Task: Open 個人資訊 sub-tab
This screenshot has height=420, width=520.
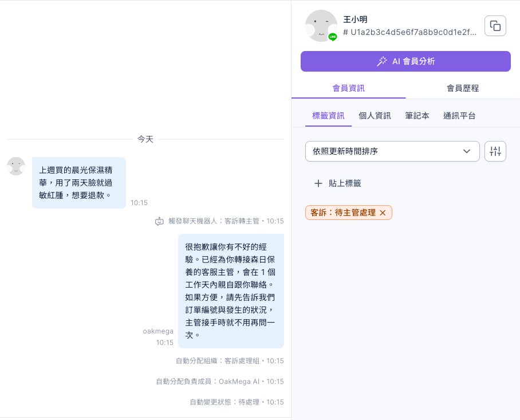Action: (x=375, y=116)
